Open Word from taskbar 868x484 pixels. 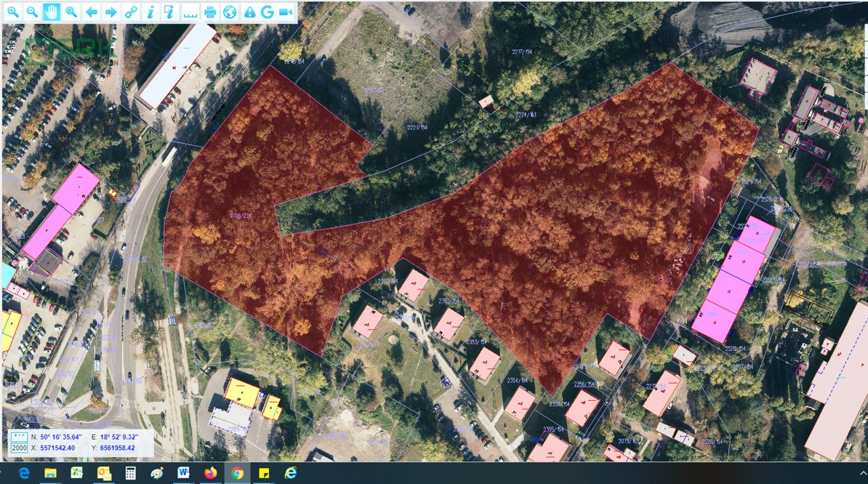tap(184, 472)
